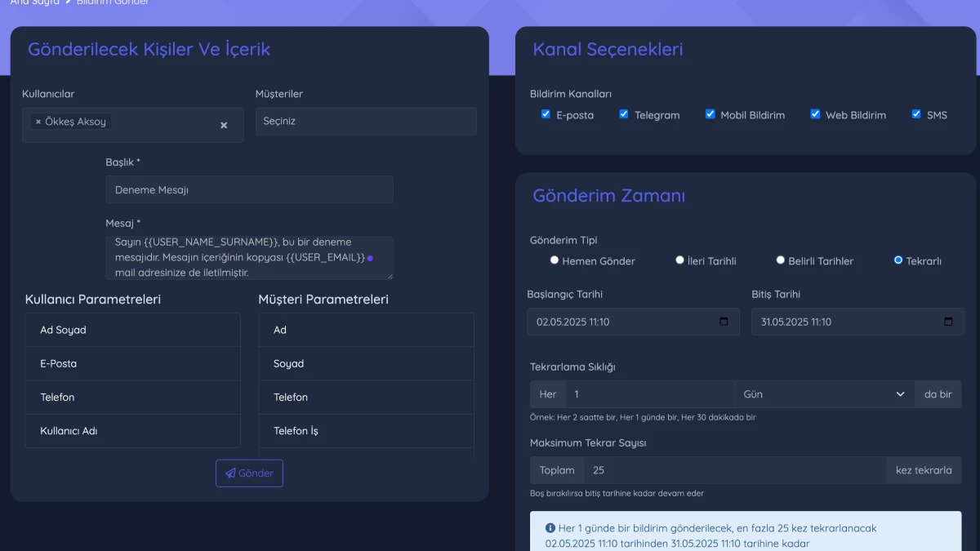Toggle the Mobil Bildirim checkbox
This screenshot has width=980, height=551.
(710, 114)
